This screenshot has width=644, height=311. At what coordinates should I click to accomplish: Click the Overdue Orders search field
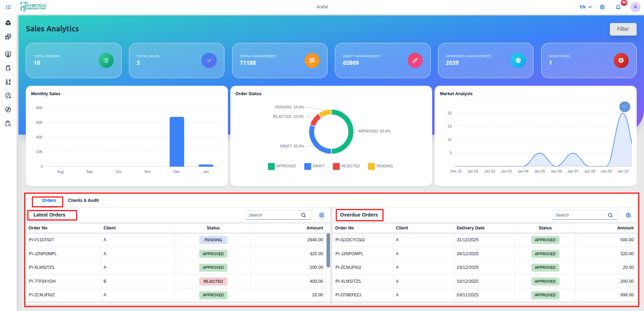pos(580,215)
